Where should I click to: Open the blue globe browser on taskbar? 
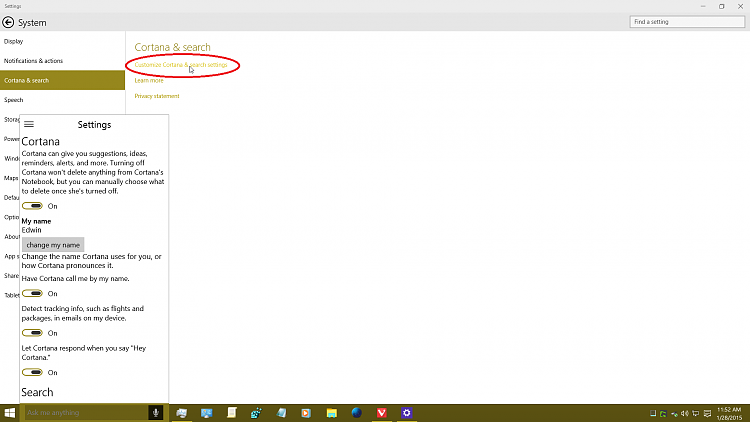coord(356,412)
